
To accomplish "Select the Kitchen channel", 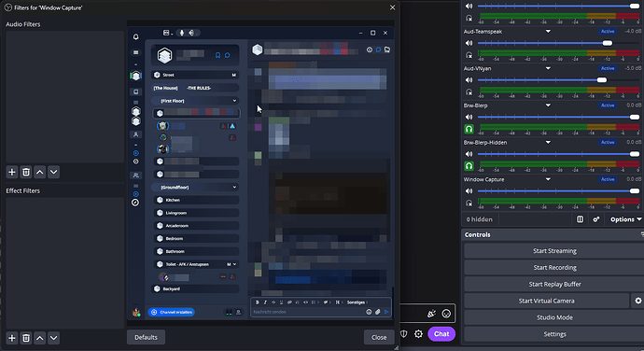I will 196,200.
